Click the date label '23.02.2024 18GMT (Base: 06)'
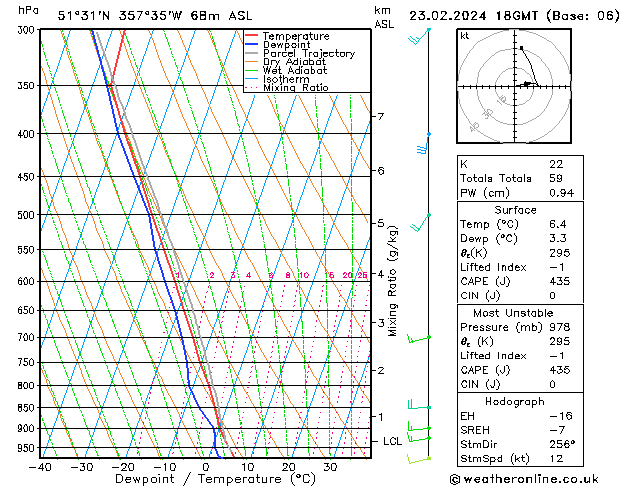Image resolution: width=629 pixels, height=486 pixels. tap(514, 16)
